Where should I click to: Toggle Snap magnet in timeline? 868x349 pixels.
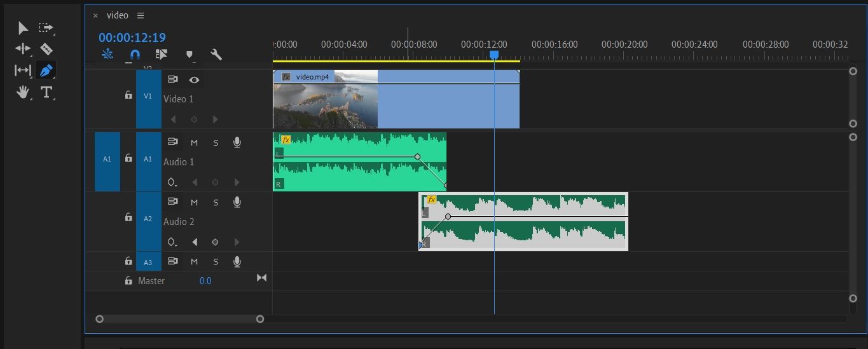click(x=134, y=55)
